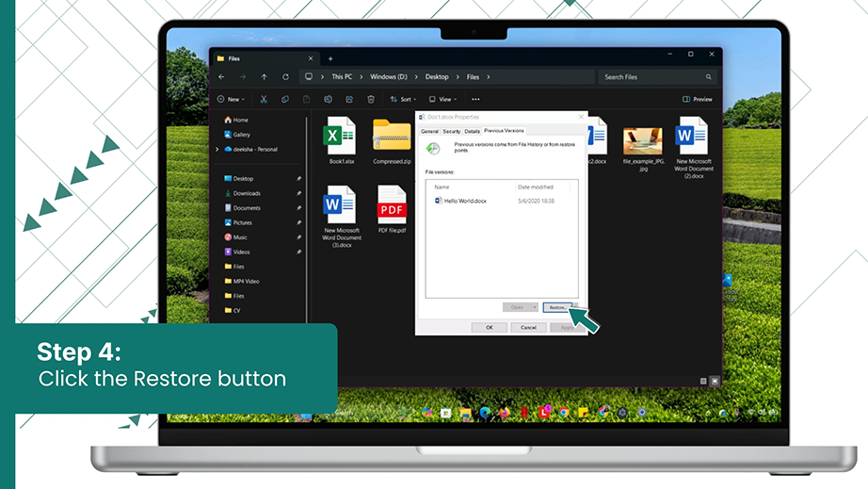This screenshot has height=489, width=868.
Task: Switch to large icons view toggle
Action: [x=715, y=381]
